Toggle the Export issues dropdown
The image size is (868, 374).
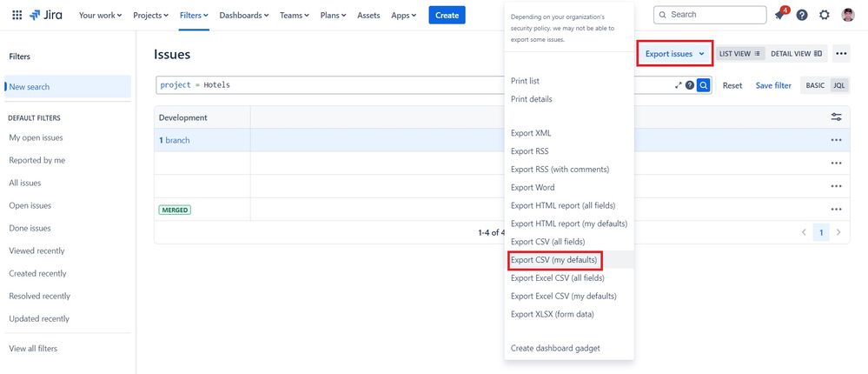tap(675, 54)
